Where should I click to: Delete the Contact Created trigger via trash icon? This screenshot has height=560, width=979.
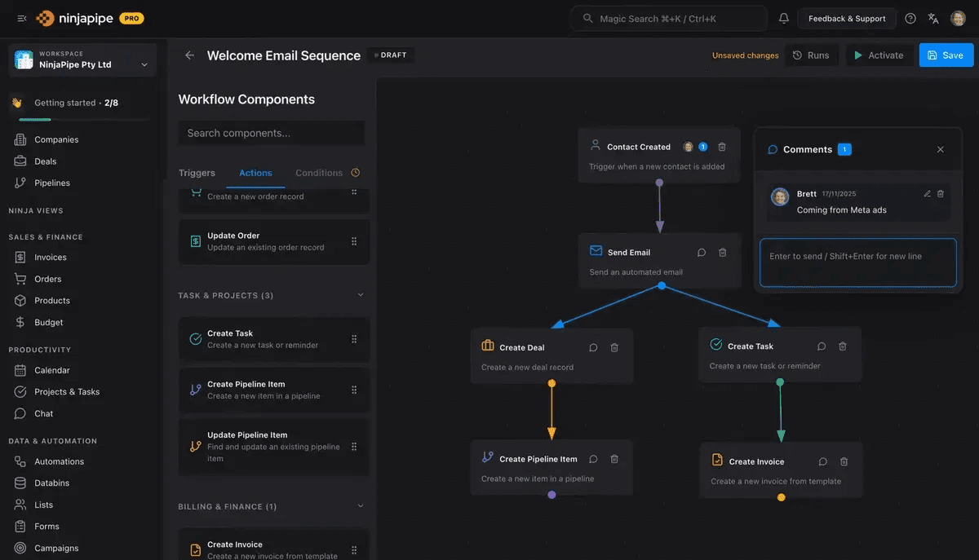point(721,147)
